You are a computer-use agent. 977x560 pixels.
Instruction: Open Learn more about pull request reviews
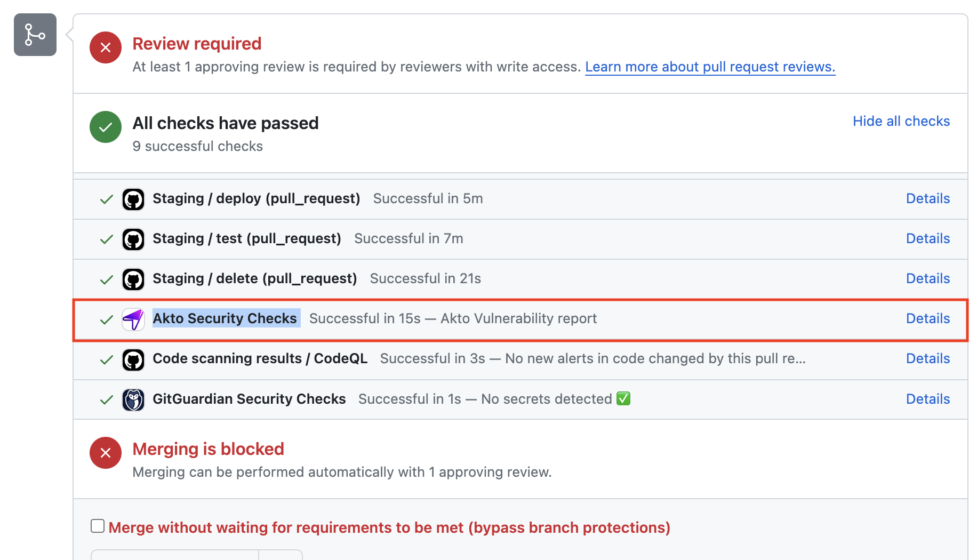(x=710, y=67)
